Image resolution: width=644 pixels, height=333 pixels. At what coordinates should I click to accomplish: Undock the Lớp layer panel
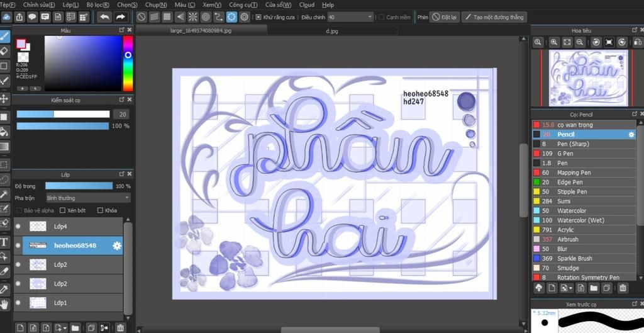click(x=121, y=174)
